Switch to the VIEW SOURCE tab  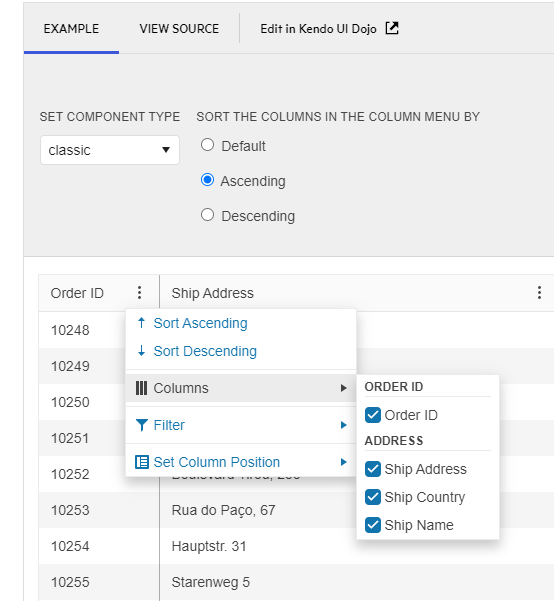(x=179, y=29)
